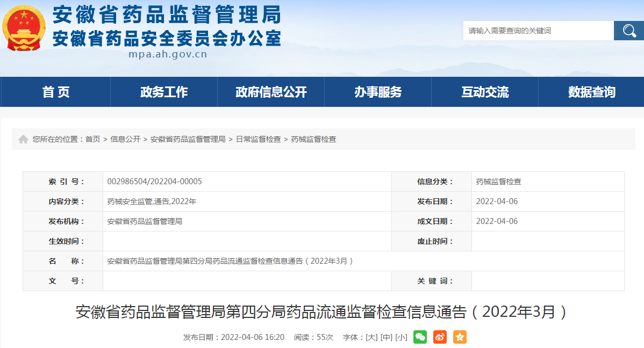Click the 发布日期 value 2022-04-06
The image size is (644, 348).
point(497,201)
